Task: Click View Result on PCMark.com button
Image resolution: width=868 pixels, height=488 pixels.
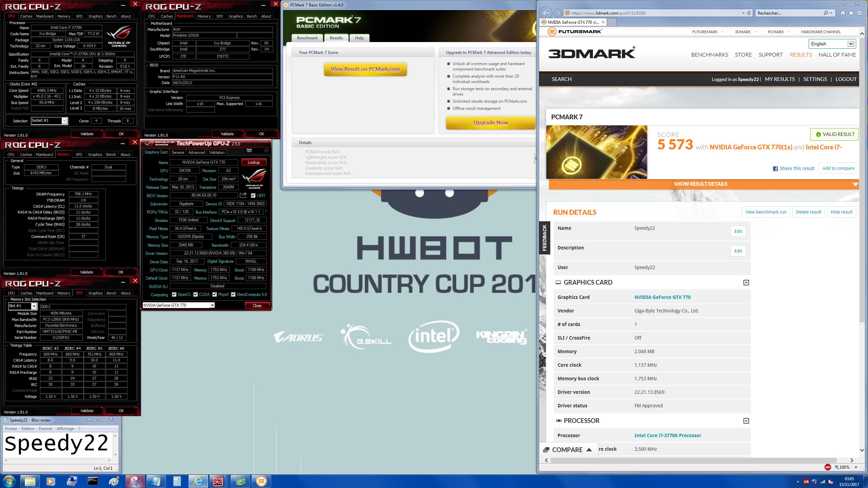Action: click(365, 69)
